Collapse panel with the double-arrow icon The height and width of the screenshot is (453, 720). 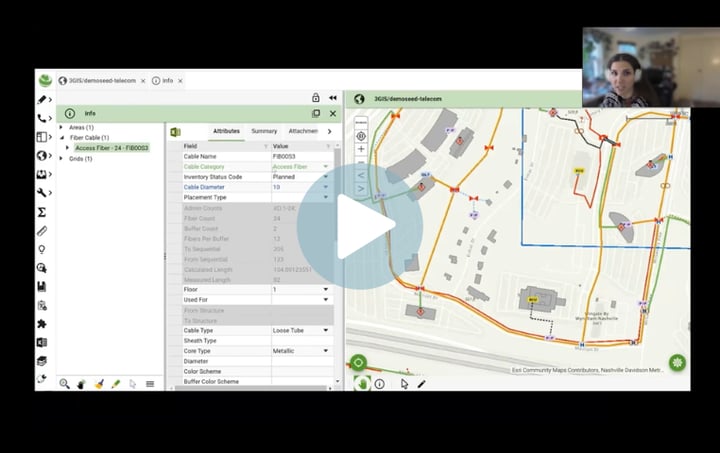(x=333, y=98)
